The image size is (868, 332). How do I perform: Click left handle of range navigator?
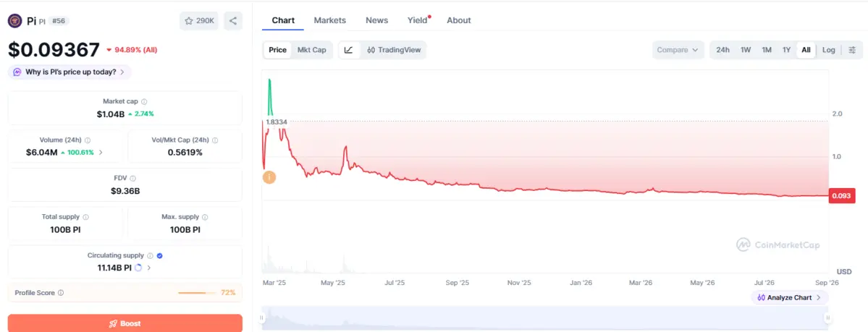click(x=262, y=318)
